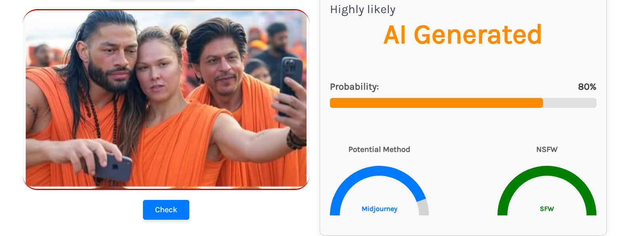The height and width of the screenshot is (236, 644).
Task: Click the gray unfilled end of probability bar
Action: tap(570, 103)
